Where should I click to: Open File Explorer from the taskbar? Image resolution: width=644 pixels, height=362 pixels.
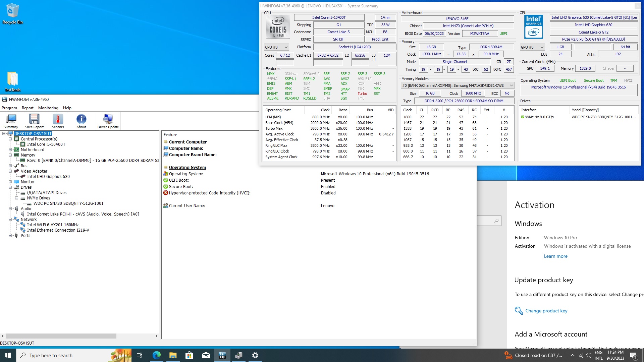pos(173,355)
